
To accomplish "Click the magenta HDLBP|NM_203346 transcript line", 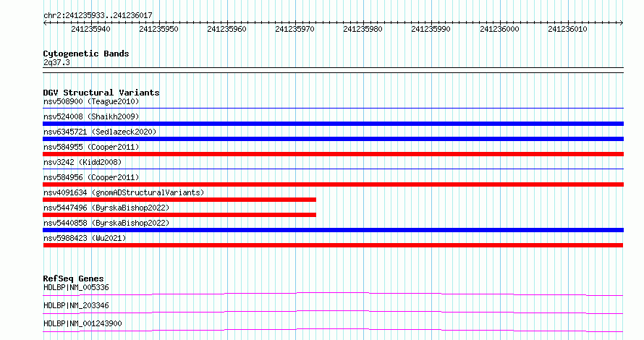I will point(333,312).
